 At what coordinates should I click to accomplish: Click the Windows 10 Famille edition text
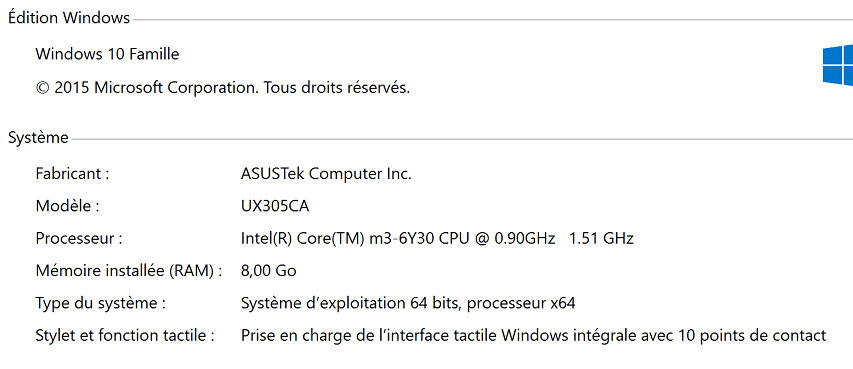click(x=107, y=54)
